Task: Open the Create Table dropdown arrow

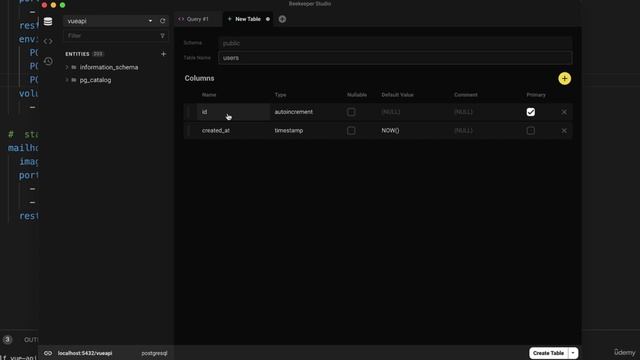Action: 573,353
